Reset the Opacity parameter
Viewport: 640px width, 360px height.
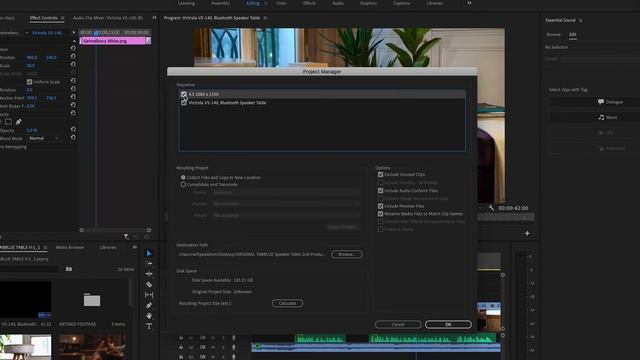click(x=73, y=129)
